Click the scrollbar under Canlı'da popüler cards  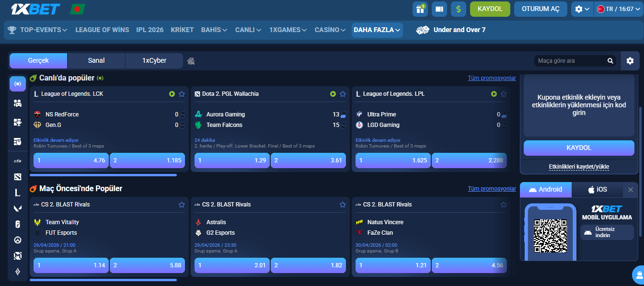103,175
